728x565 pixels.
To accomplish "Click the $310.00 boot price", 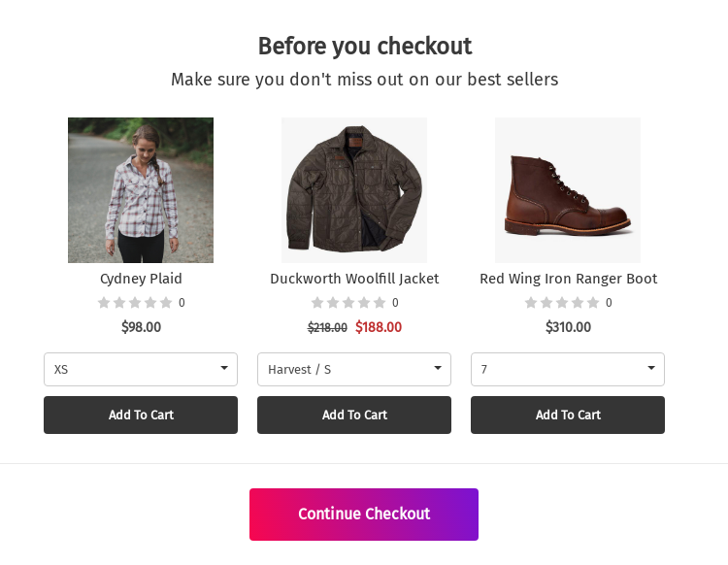I will point(568,327).
